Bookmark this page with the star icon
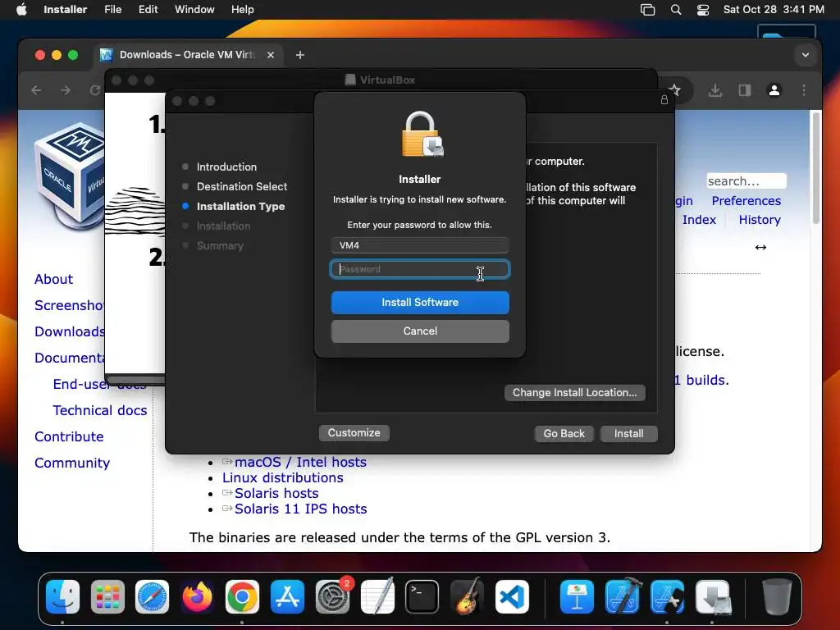Viewport: 840px width, 630px height. click(674, 90)
